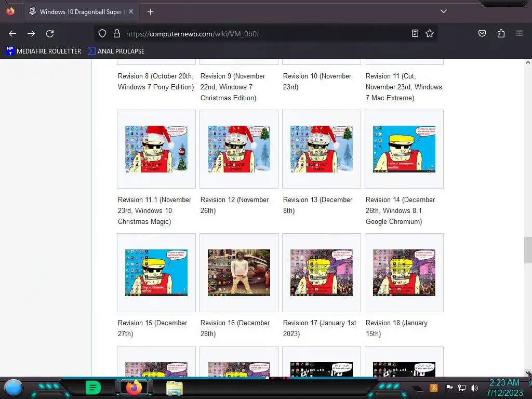Click Firefox logo in title bar

tap(10, 11)
